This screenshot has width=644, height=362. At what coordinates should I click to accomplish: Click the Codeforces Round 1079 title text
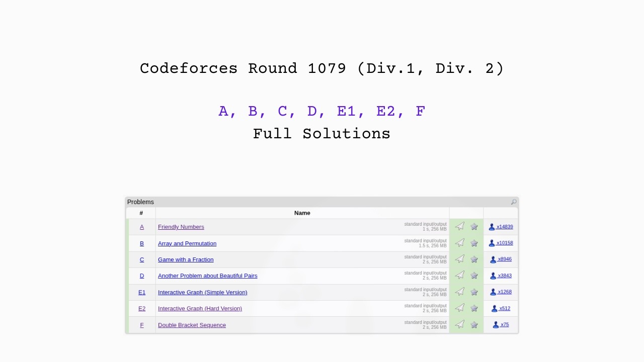tap(322, 68)
